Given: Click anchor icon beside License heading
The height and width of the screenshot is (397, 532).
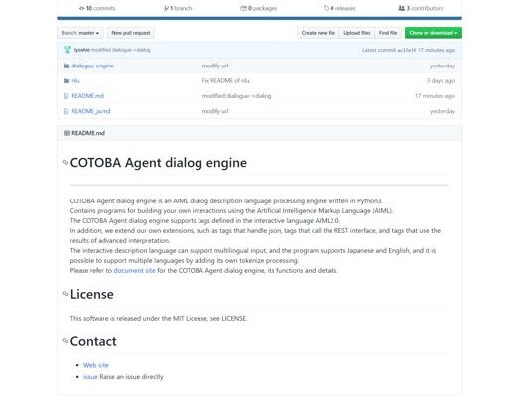Looking at the screenshot, I should tap(66, 294).
